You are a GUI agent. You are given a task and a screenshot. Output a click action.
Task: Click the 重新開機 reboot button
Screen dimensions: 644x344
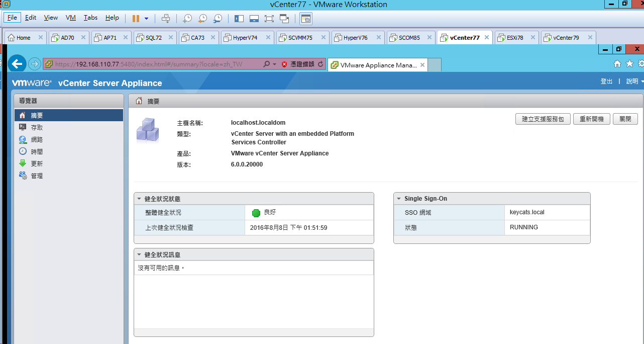(x=592, y=119)
